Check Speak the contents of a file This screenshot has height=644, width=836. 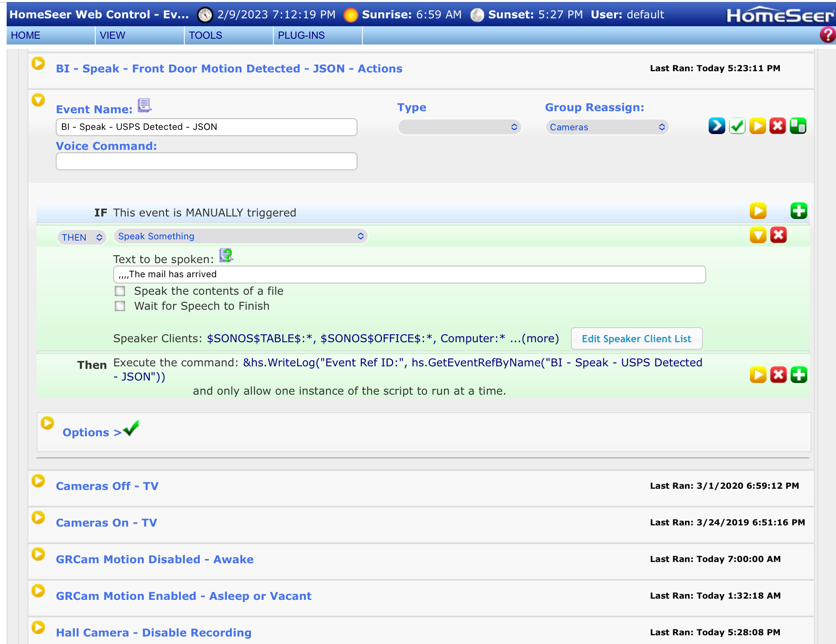(x=120, y=291)
